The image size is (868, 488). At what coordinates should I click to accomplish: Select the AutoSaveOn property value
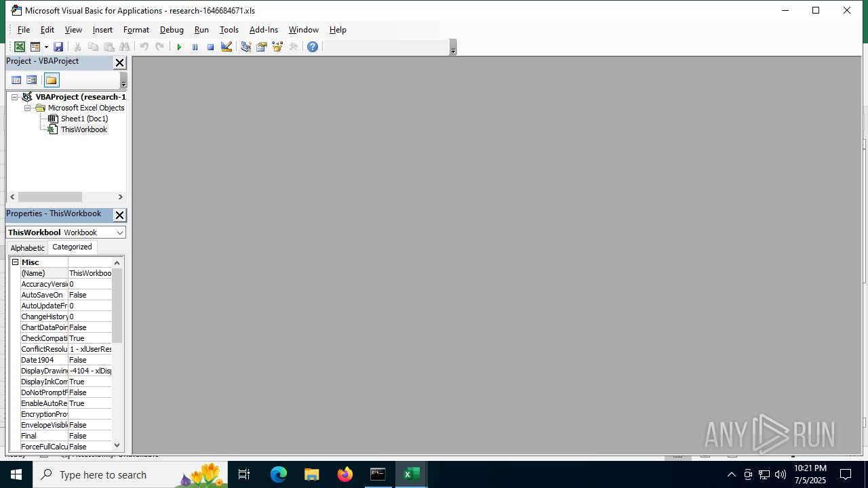(90, 295)
